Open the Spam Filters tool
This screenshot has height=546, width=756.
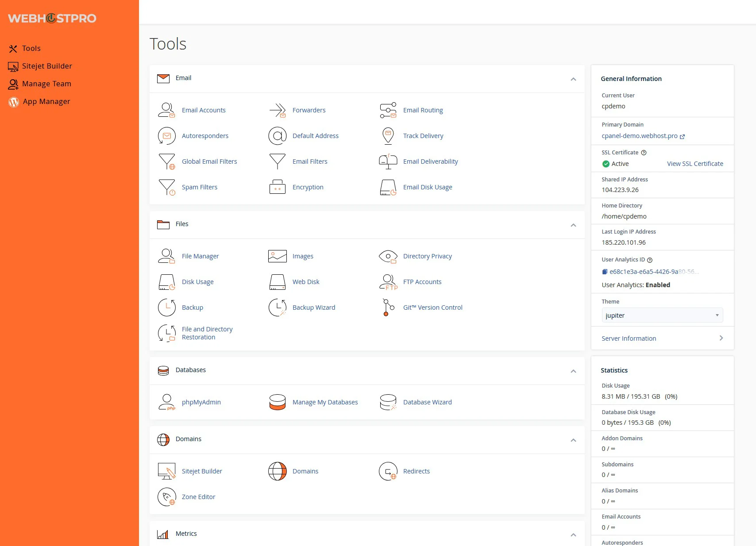[x=199, y=187]
